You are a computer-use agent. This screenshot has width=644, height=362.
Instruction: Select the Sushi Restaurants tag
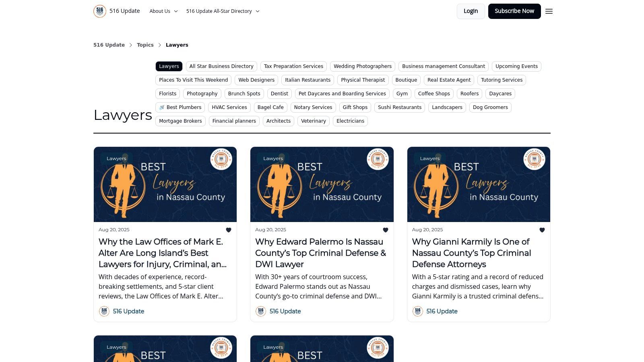400,107
